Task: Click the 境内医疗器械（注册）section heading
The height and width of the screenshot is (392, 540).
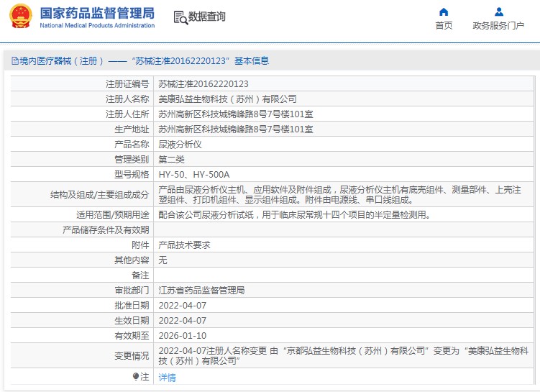Action: 61,61
